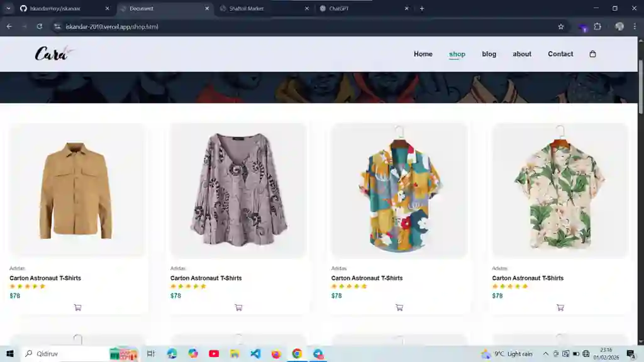Open the blog nav link
This screenshot has height=362, width=644.
pyautogui.click(x=489, y=54)
